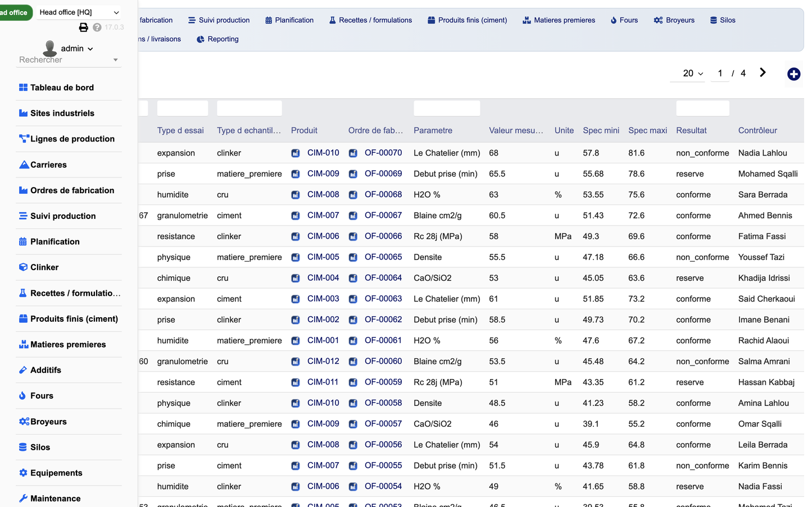Open the help question mark icon

[97, 27]
